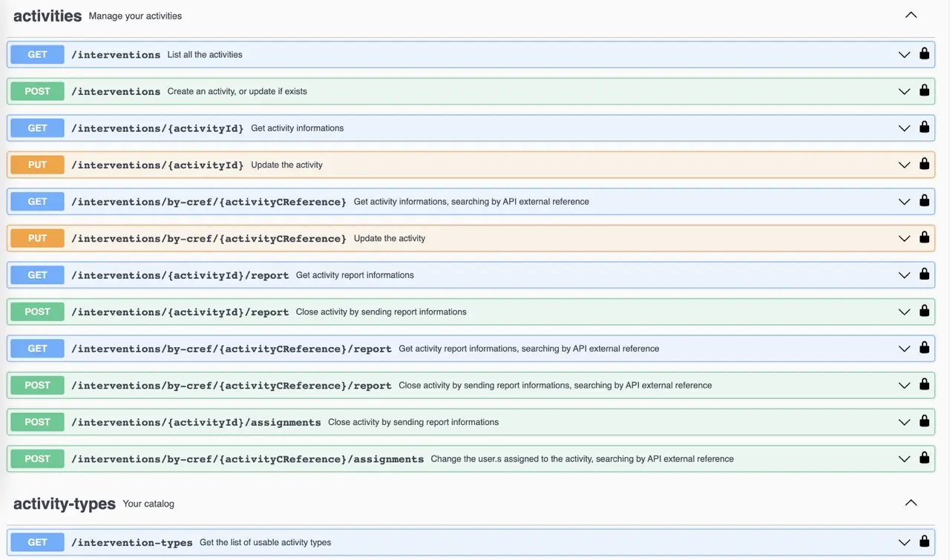
Task: Click lock icon on POST /interventions/{activityId}/report row
Action: tap(924, 311)
